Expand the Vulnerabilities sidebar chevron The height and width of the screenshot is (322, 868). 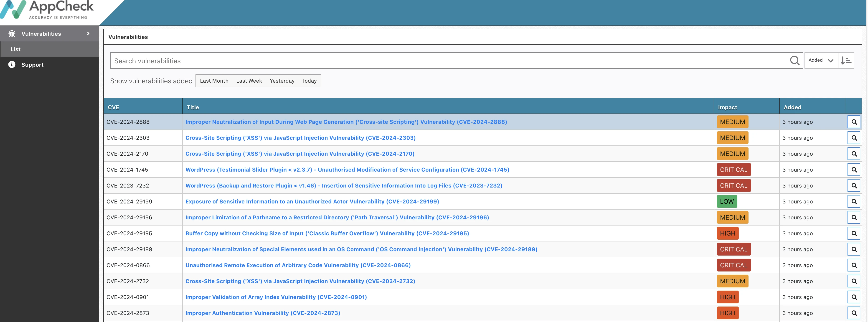88,33
